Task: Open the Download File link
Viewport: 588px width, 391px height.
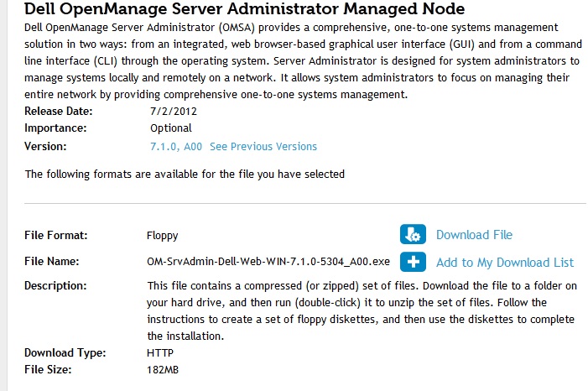Action: (x=474, y=235)
